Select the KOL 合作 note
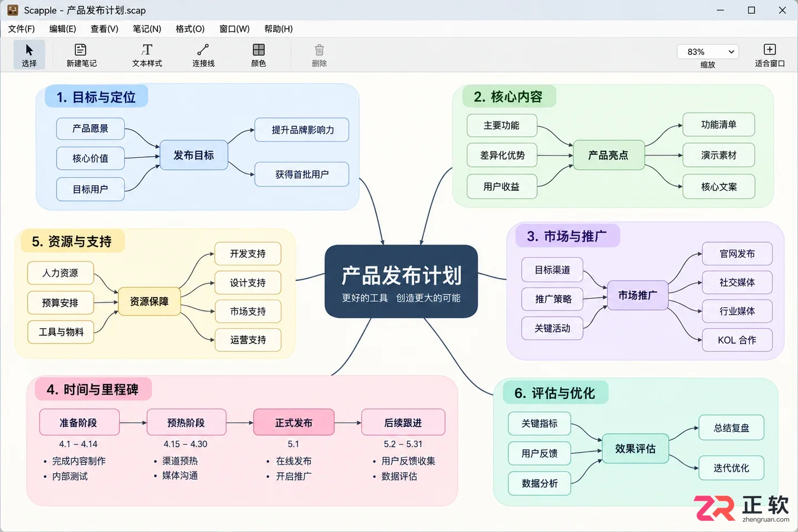The height and width of the screenshot is (532, 798). 737,340
